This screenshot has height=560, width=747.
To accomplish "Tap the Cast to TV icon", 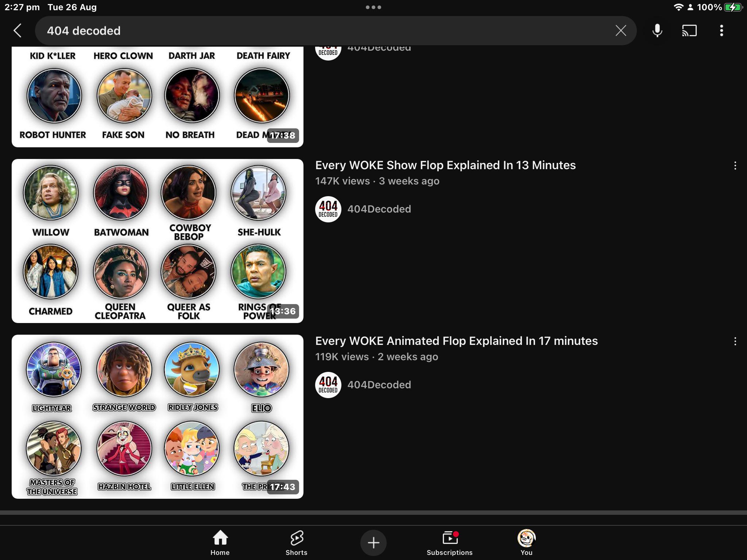I will click(x=689, y=31).
